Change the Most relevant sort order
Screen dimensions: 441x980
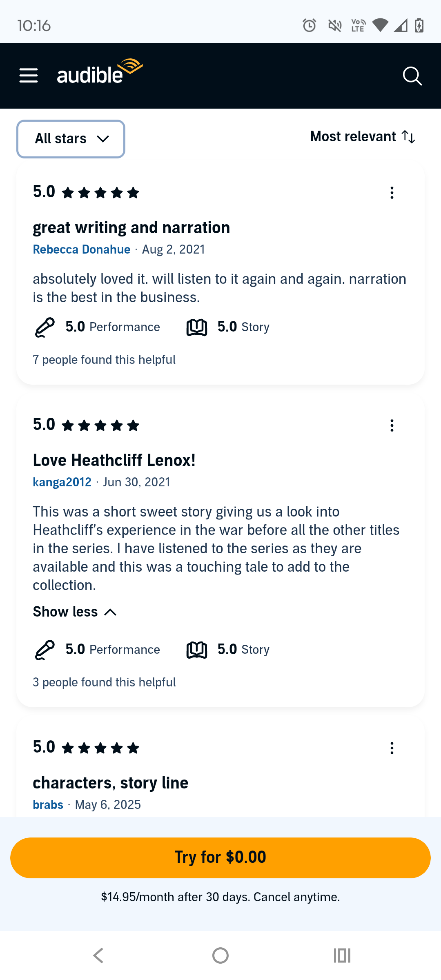point(363,137)
